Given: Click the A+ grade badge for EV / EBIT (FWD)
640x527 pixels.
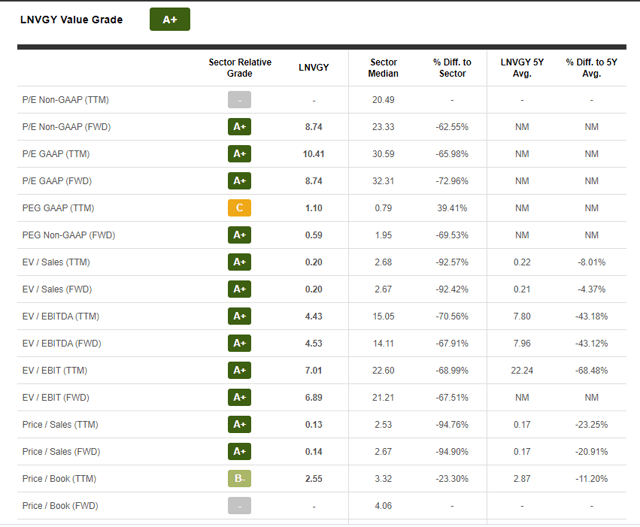Looking at the screenshot, I should pyautogui.click(x=239, y=397).
